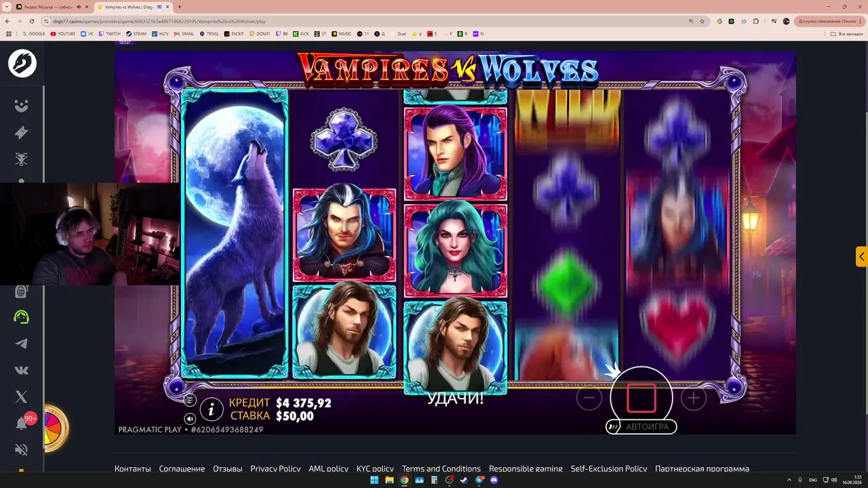868x488 pixels.
Task: Decrease the bet with minus button
Action: (x=589, y=399)
